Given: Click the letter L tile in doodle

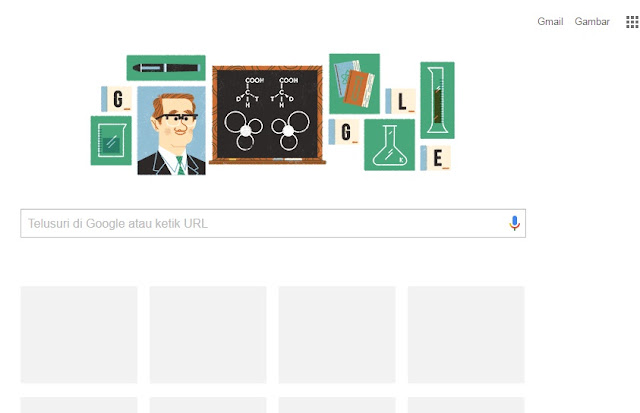Looking at the screenshot, I should pyautogui.click(x=400, y=101).
